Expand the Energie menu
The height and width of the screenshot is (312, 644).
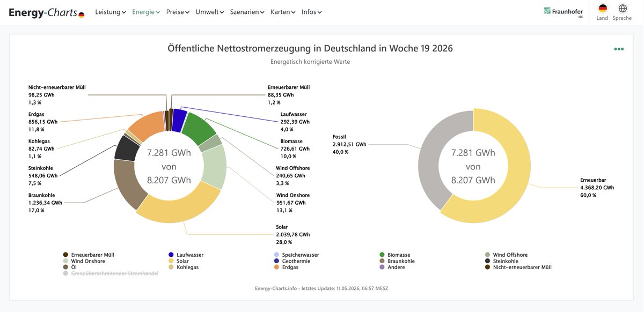point(146,12)
